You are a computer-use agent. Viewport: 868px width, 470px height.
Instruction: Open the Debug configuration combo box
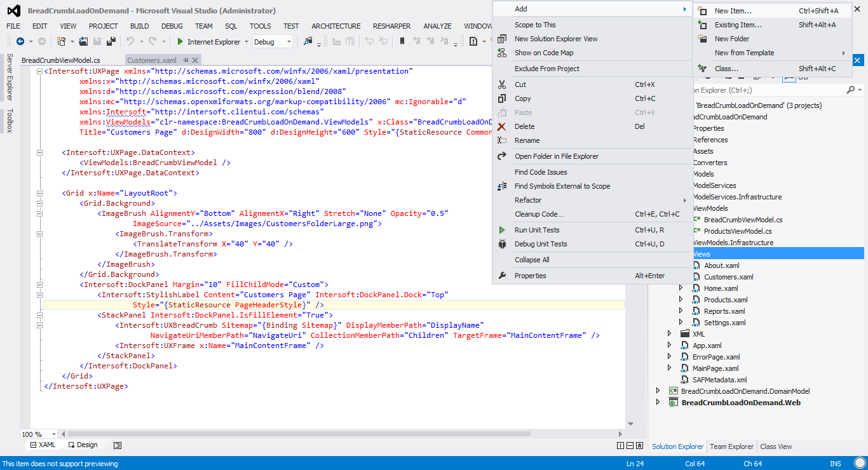click(273, 42)
